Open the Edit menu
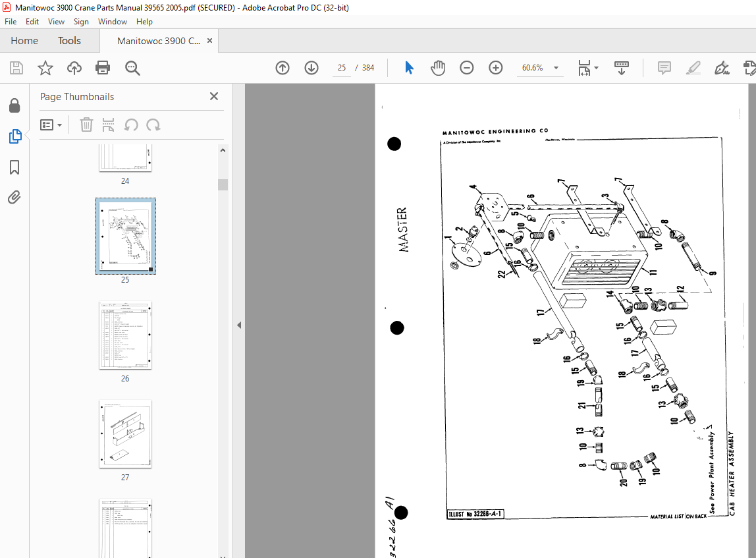Image resolution: width=756 pixels, height=558 pixels. click(x=32, y=22)
